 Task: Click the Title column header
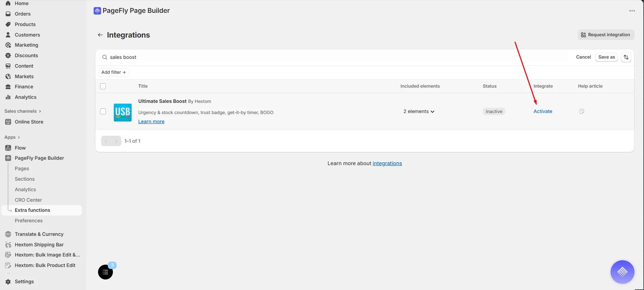(x=143, y=86)
